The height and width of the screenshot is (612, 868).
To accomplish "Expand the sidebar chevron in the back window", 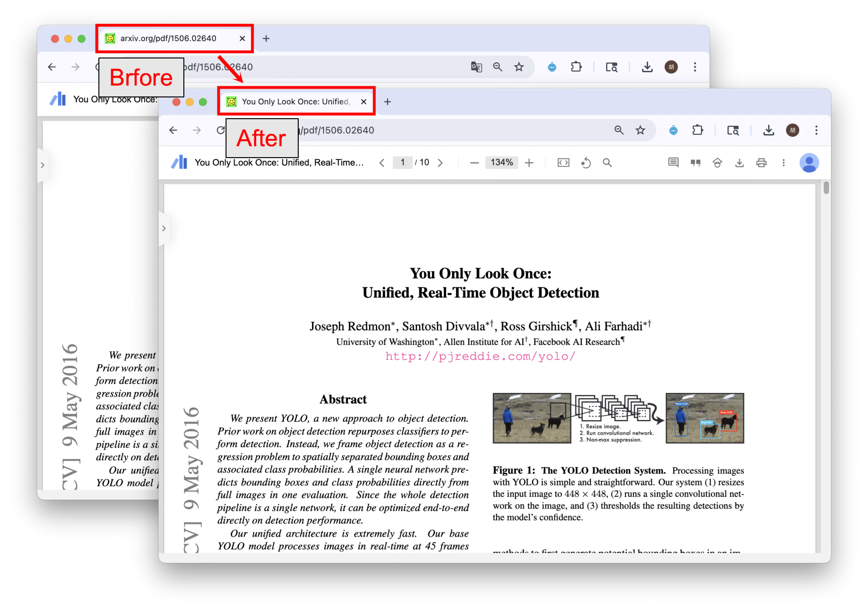I will [x=42, y=165].
